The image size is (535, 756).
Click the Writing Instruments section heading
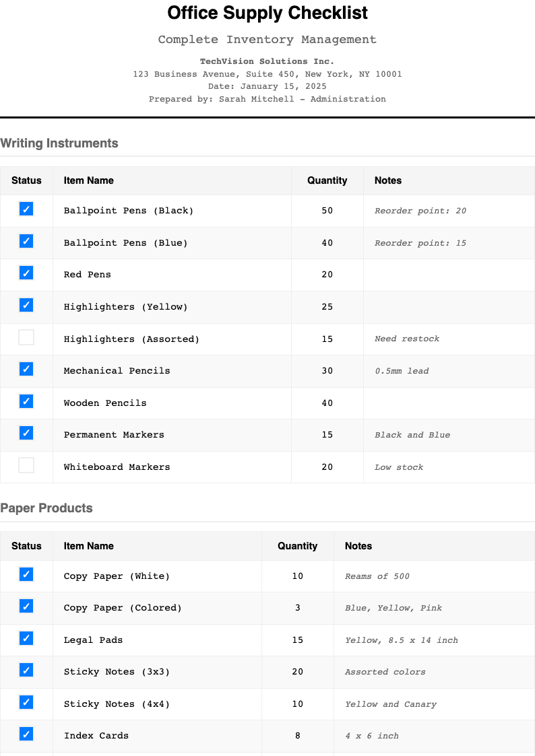[x=59, y=143]
